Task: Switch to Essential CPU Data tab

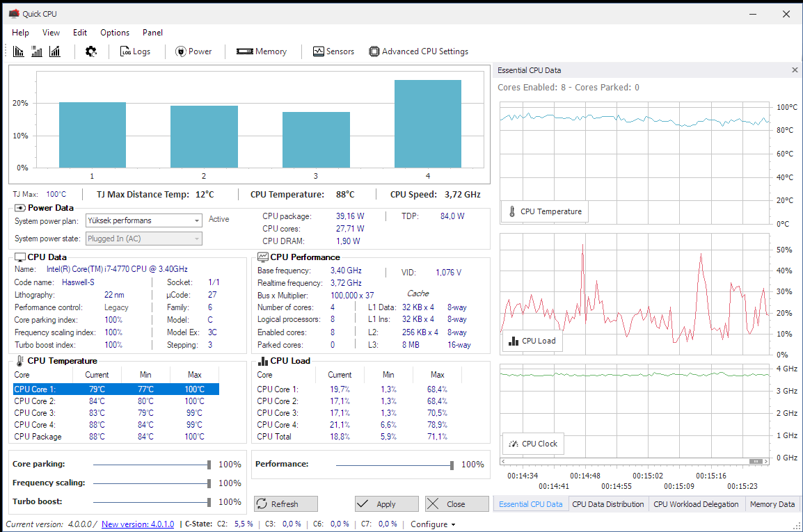Action: pos(530,504)
